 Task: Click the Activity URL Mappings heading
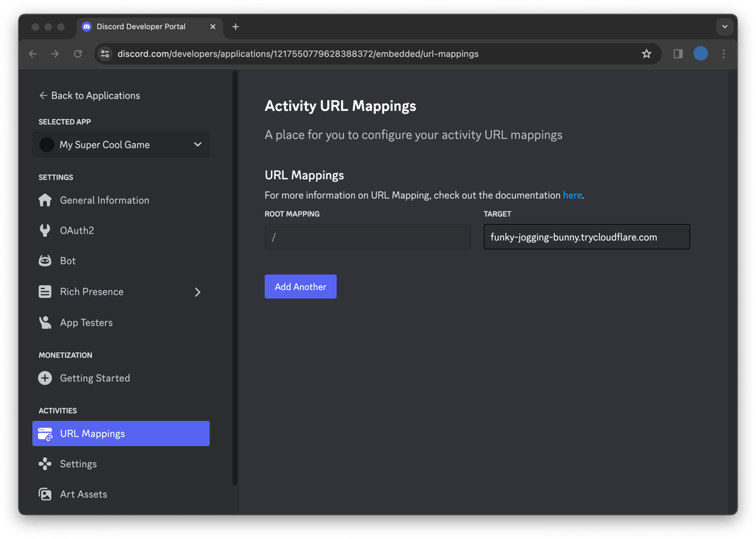(340, 106)
